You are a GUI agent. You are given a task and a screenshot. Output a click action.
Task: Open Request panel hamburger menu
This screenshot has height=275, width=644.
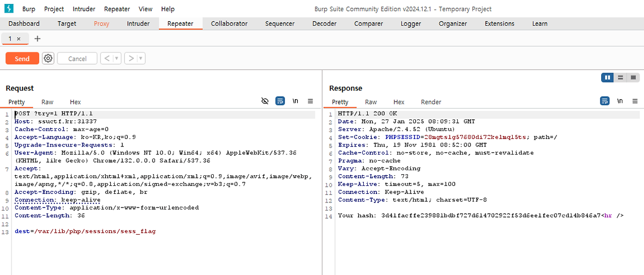coord(310,101)
